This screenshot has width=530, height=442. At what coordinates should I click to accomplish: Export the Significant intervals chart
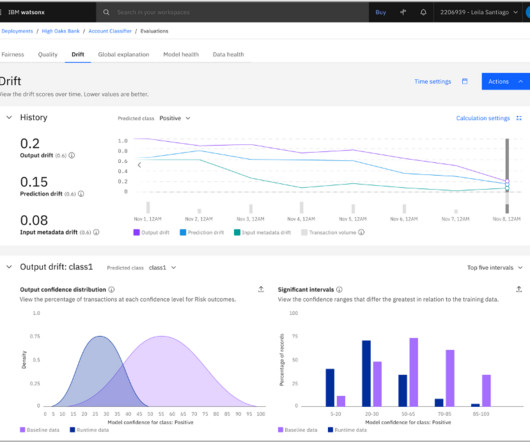[x=519, y=289]
